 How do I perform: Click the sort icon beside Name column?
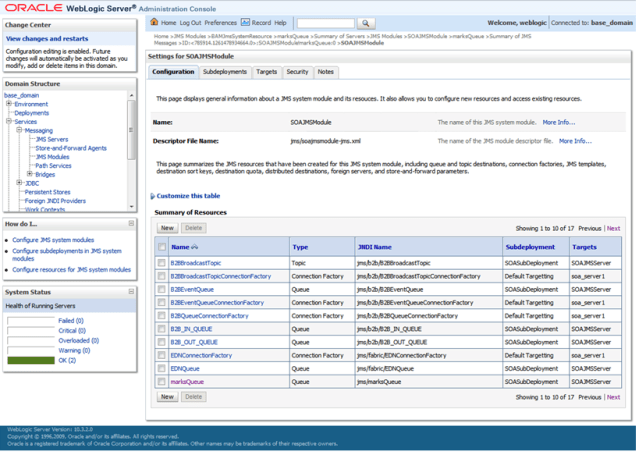pyautogui.click(x=194, y=246)
